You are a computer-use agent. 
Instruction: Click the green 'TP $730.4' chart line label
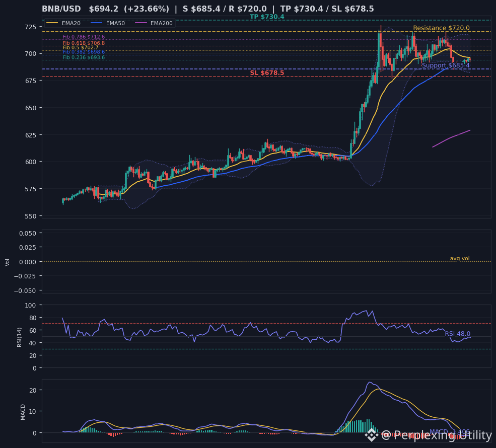point(267,17)
